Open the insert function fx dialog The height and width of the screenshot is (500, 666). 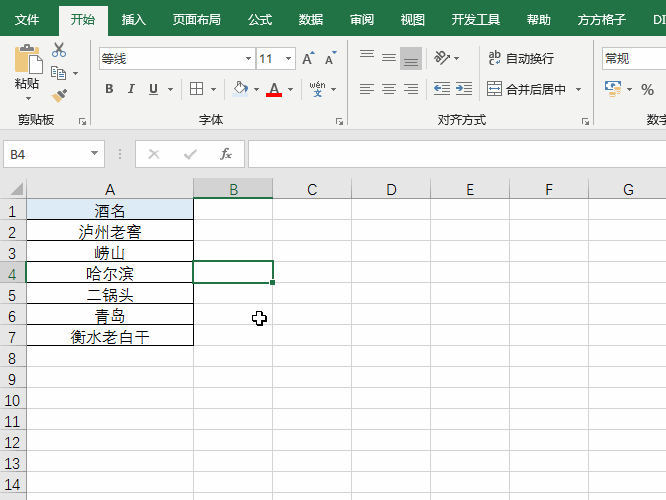226,154
